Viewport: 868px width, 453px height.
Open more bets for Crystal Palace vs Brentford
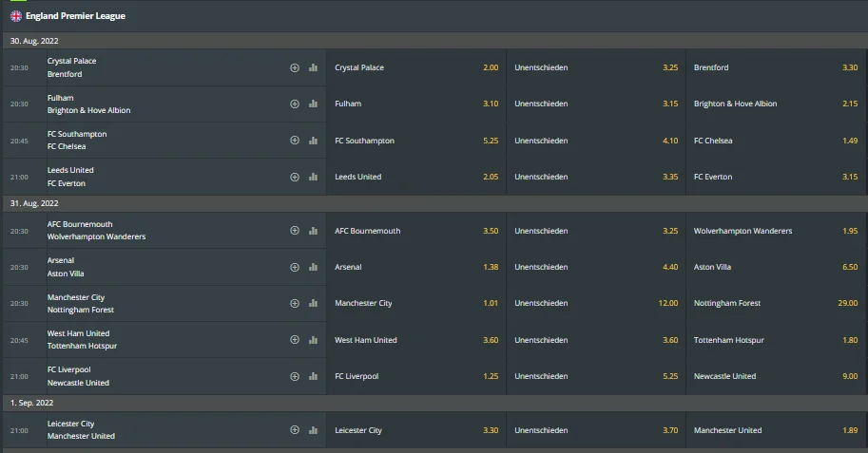(295, 67)
